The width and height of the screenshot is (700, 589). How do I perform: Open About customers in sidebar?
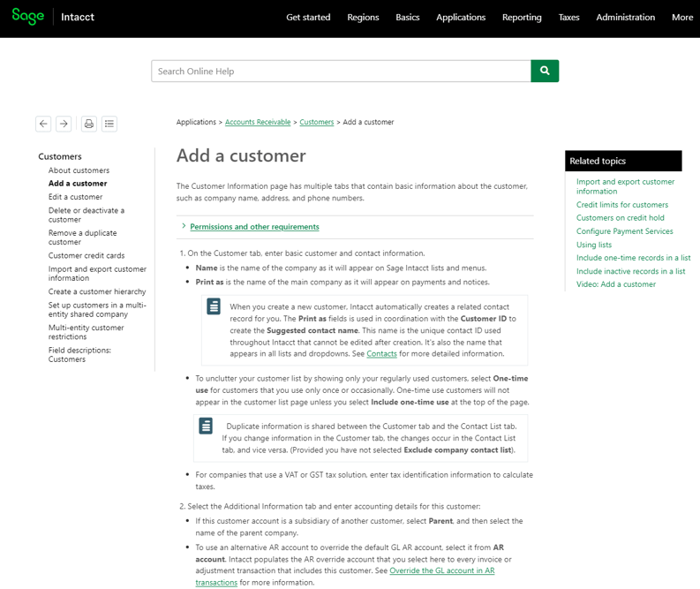pyautogui.click(x=79, y=170)
